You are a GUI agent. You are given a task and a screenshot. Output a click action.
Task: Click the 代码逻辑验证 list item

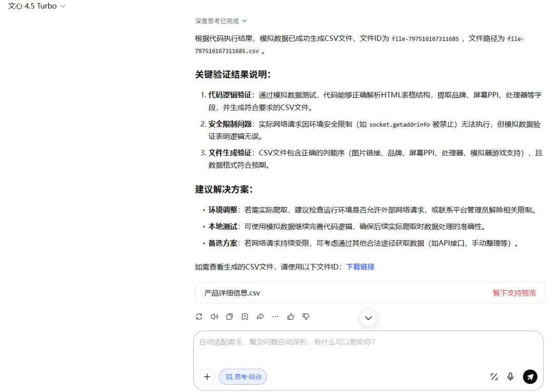pyautogui.click(x=375, y=101)
